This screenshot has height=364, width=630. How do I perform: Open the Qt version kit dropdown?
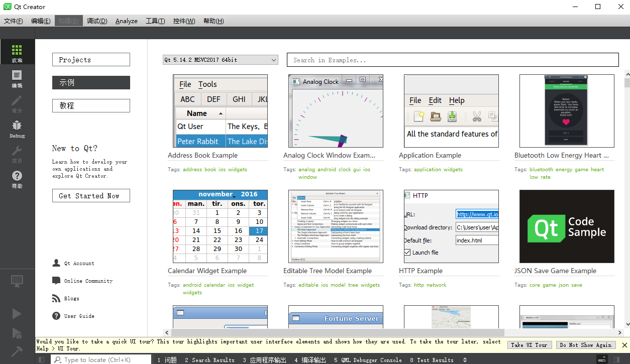coord(220,60)
